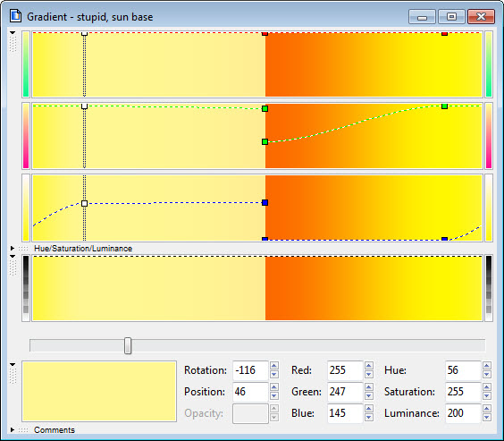
Task: Click the horizontal position slider thumb
Action: (x=128, y=346)
